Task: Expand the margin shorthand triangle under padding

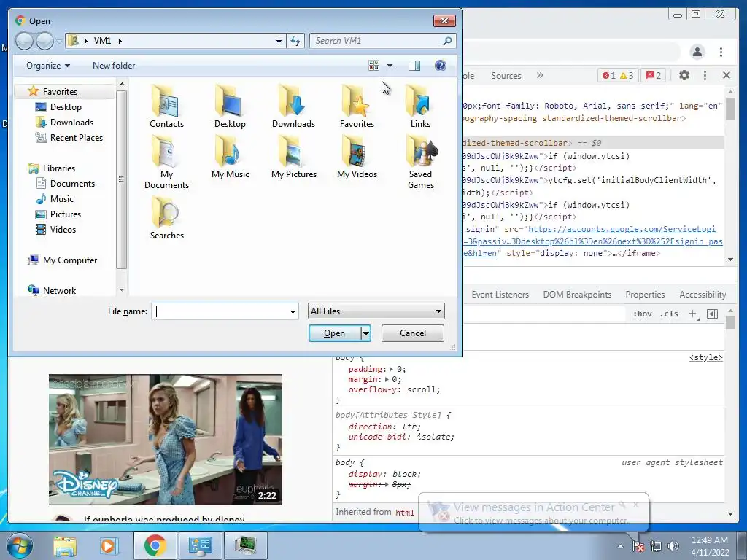Action: 387,379
